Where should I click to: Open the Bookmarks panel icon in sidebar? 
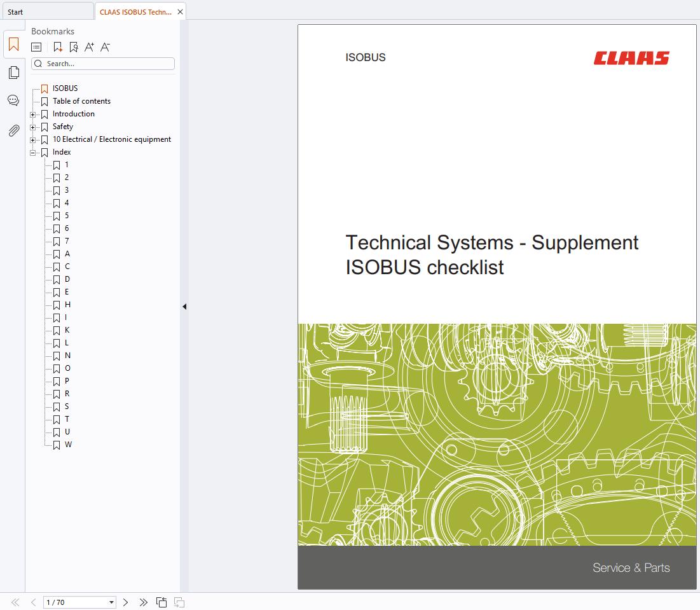coord(13,45)
